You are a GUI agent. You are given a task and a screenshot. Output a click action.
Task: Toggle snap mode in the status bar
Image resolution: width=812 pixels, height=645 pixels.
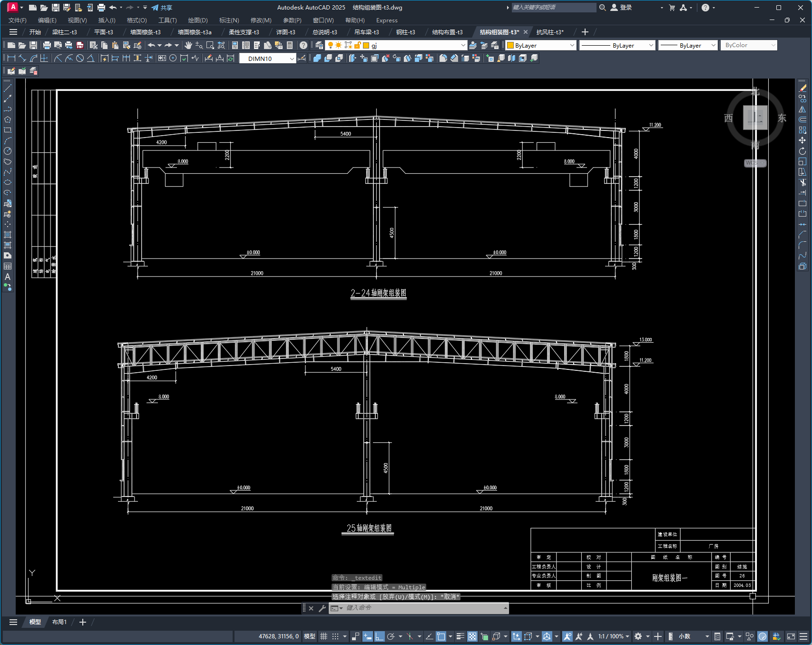tap(335, 636)
